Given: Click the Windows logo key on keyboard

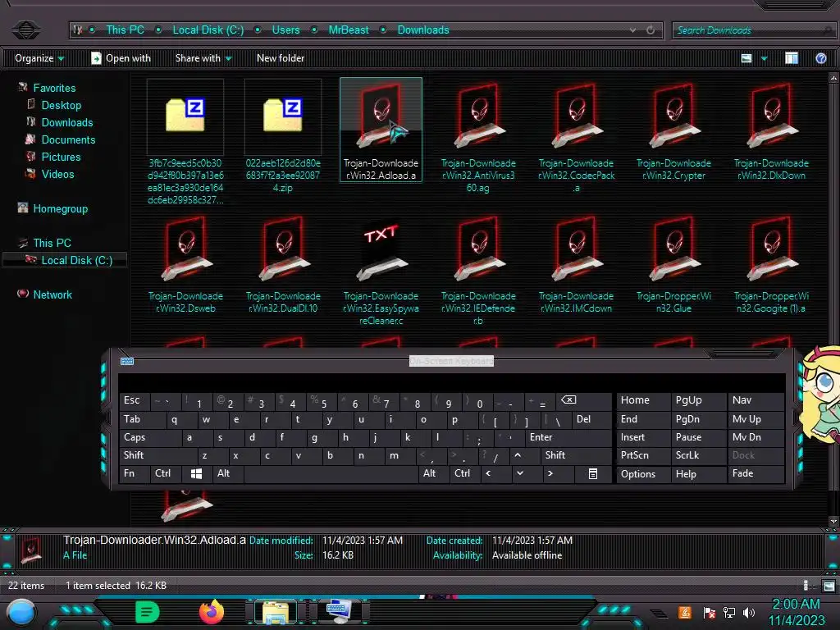Looking at the screenshot, I should [x=197, y=473].
